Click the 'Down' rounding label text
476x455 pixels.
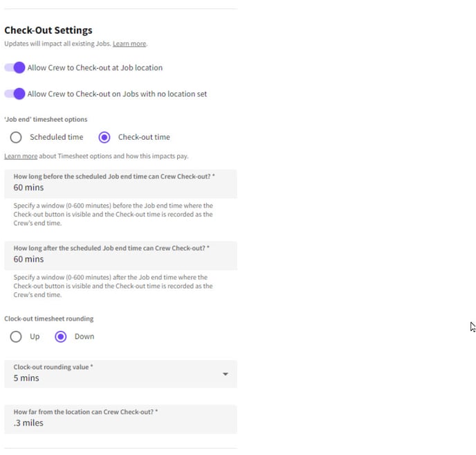point(84,337)
